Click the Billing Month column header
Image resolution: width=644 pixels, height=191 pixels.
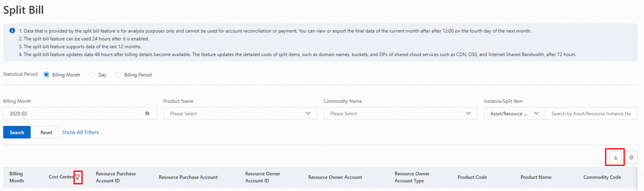click(17, 177)
